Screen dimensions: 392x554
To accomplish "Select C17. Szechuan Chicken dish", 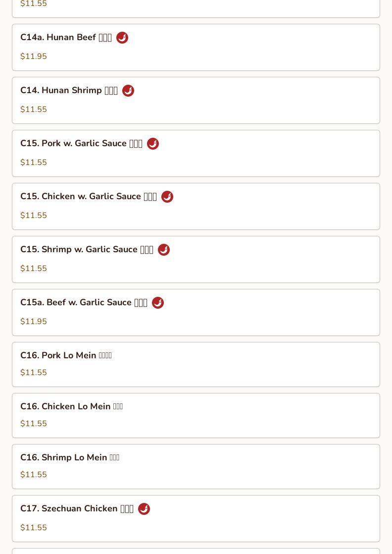I will click(196, 518).
